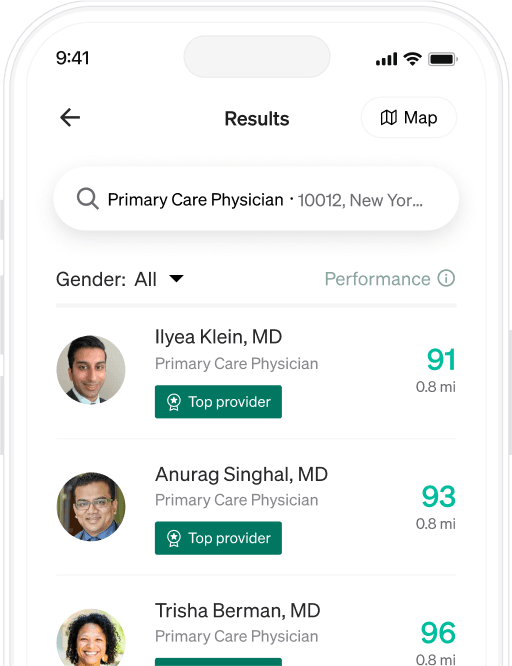The height and width of the screenshot is (666, 512).
Task: Open the Map view button
Action: click(409, 118)
